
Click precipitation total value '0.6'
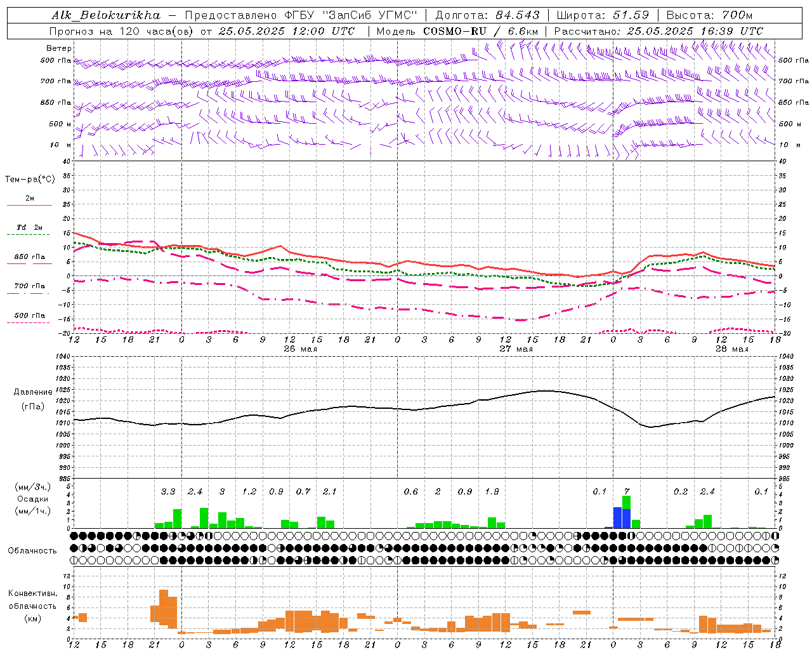coord(411,491)
